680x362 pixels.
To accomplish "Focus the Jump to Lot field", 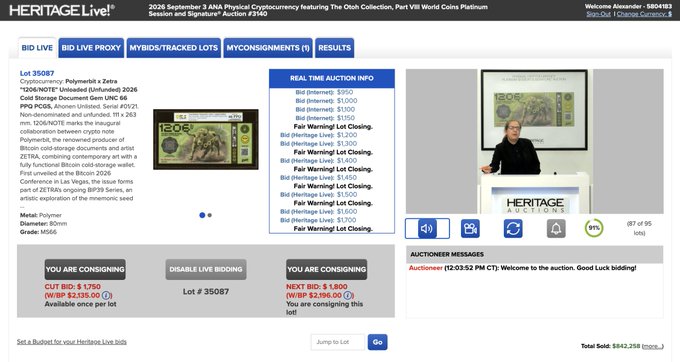I will pyautogui.click(x=338, y=342).
